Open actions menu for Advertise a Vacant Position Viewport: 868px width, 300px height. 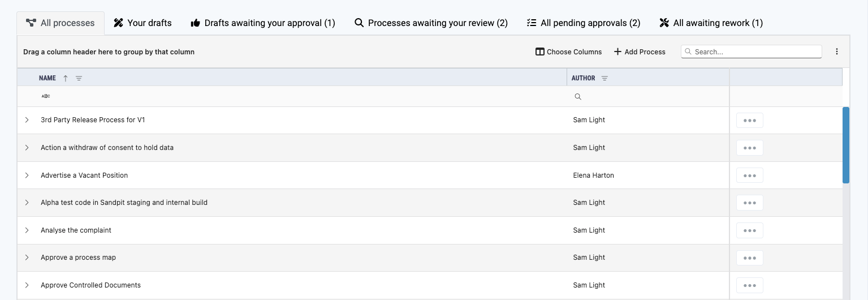pyautogui.click(x=750, y=175)
